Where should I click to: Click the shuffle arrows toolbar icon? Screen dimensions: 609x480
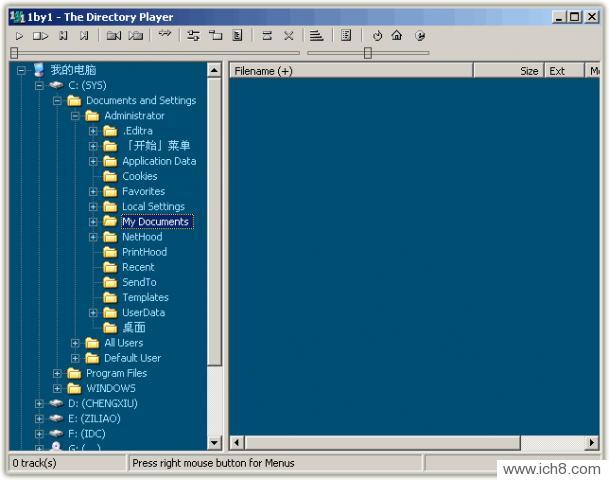pos(165,35)
